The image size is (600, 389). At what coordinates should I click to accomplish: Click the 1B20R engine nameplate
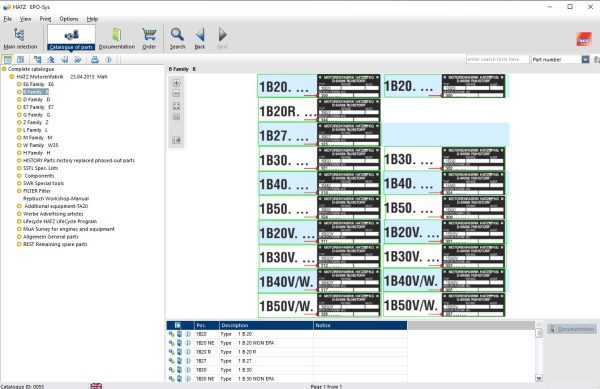coord(319,111)
